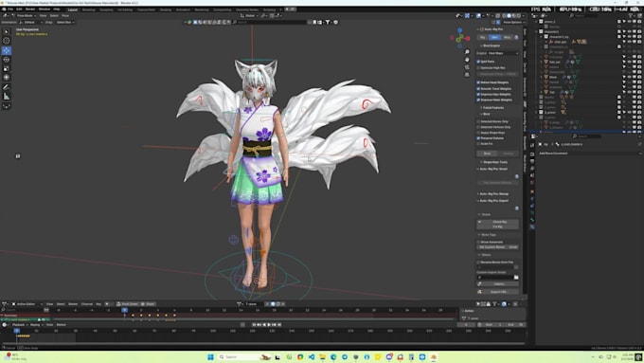Image resolution: width=644 pixels, height=363 pixels.
Task: Select the Cursor tool in toolbar
Action: [7, 41]
